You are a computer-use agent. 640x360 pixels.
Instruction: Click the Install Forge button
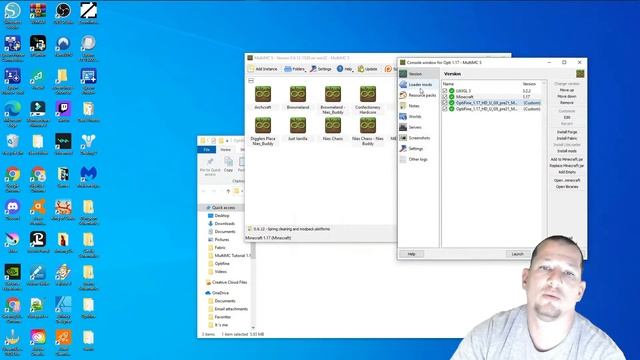point(567,132)
